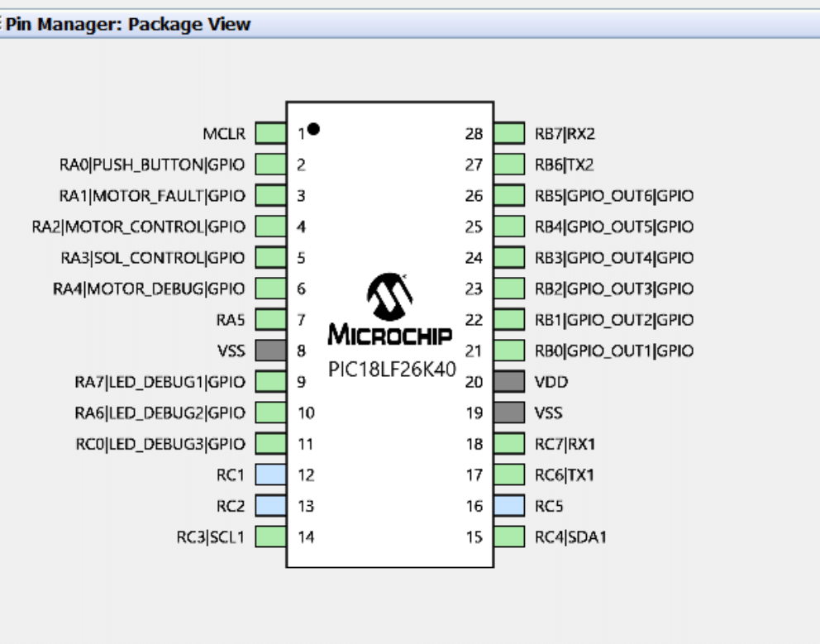
Task: Click the RB7|RX2 label
Action: click(565, 134)
